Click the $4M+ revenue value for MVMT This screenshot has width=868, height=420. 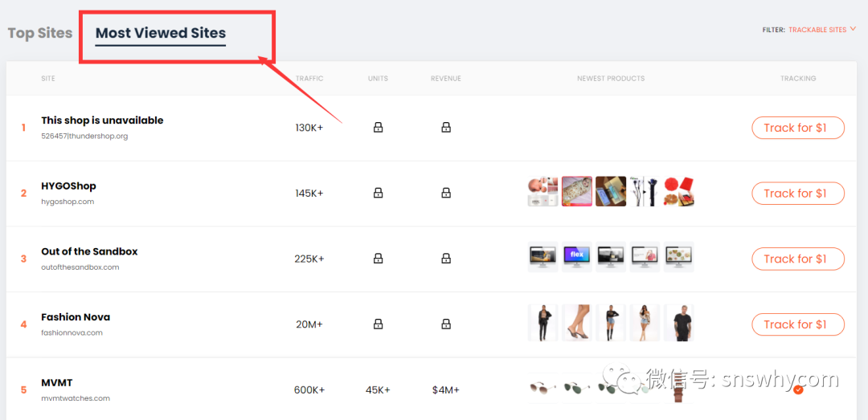click(x=445, y=389)
